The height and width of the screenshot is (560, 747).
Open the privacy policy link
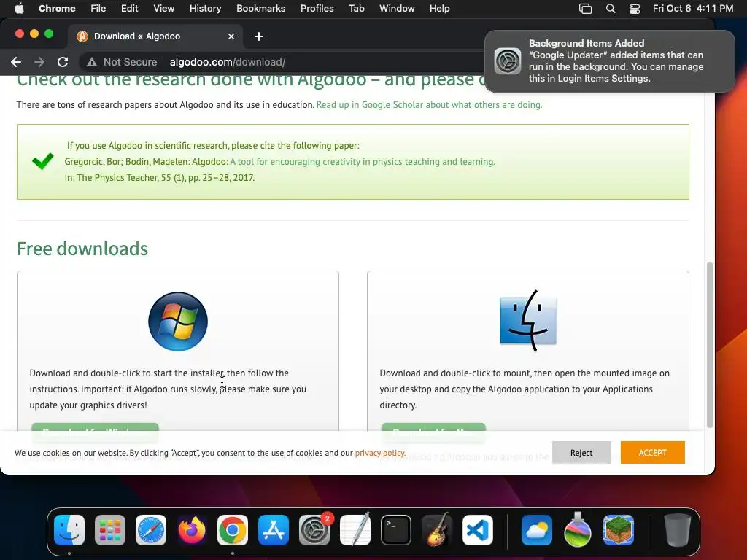pyautogui.click(x=380, y=453)
